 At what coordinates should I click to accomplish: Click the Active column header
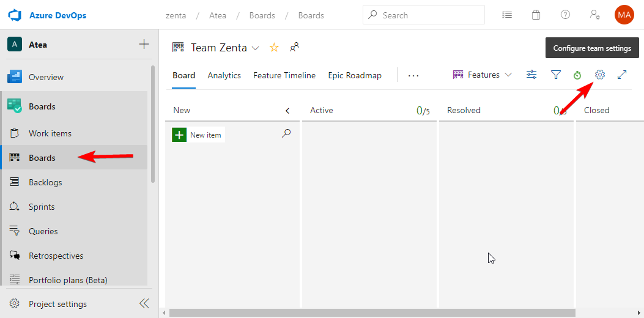pos(322,110)
